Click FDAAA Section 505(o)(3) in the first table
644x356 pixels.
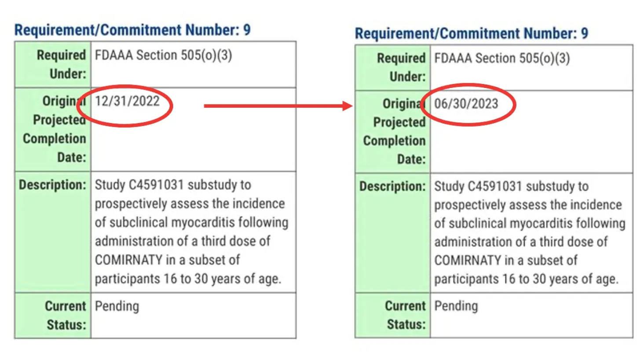(163, 56)
